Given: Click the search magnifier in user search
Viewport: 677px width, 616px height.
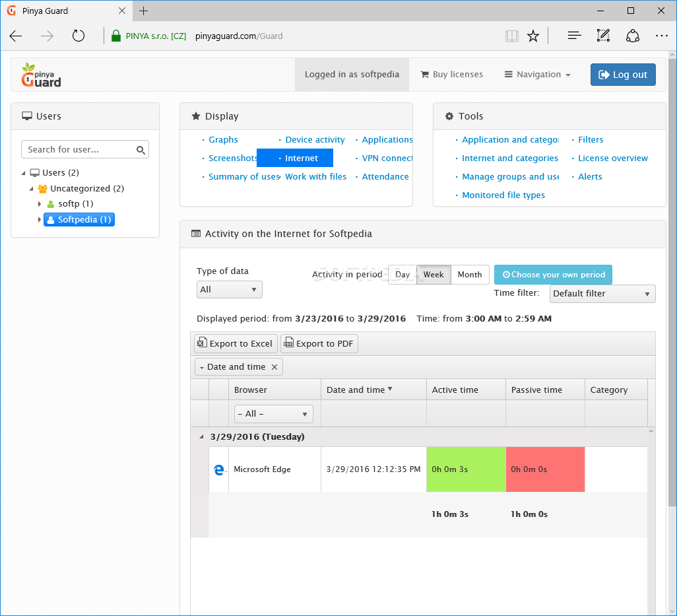Looking at the screenshot, I should pos(141,150).
